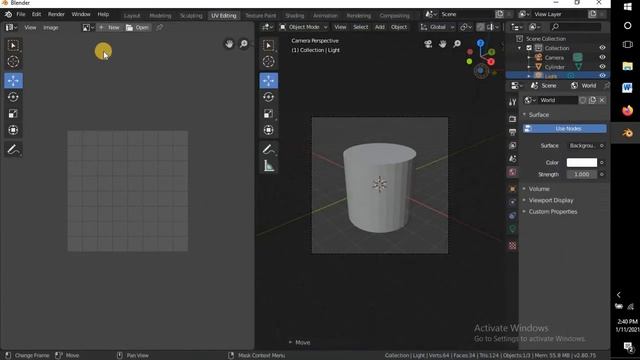Select the Cursor tool in 3D viewport

(x=269, y=62)
